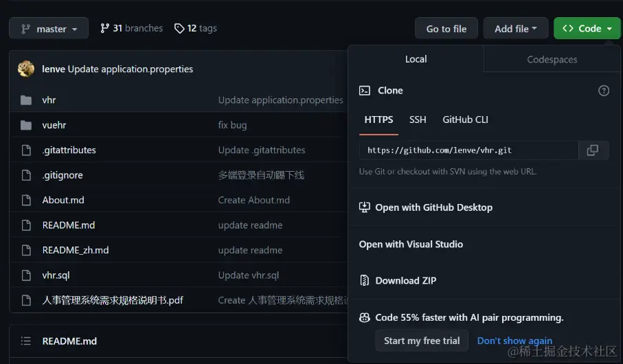Click the Go to file button
This screenshot has width=623, height=364.
tap(446, 28)
